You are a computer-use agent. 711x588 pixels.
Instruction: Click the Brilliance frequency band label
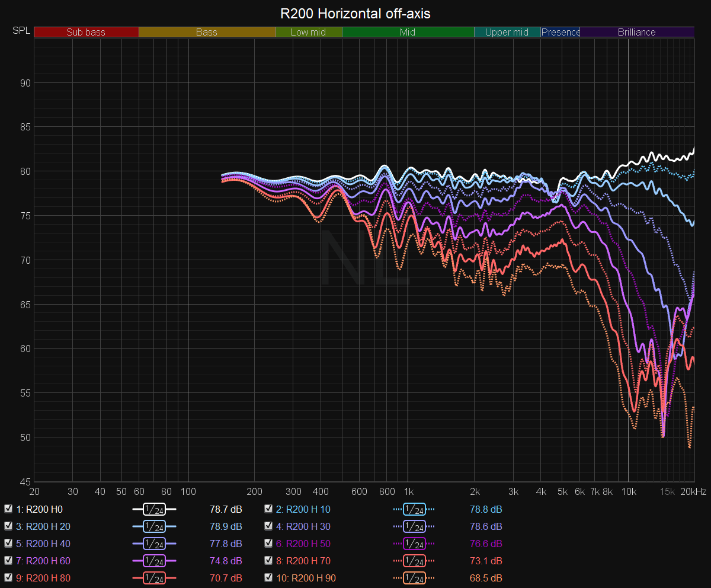(x=636, y=33)
